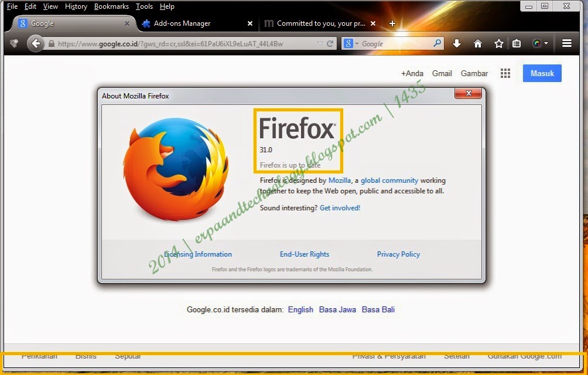Show bookmarks list icon
588x375 pixels.
tap(517, 43)
